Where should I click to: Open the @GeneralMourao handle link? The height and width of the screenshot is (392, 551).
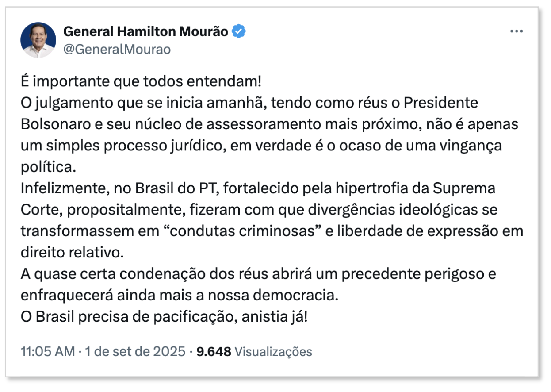point(117,49)
